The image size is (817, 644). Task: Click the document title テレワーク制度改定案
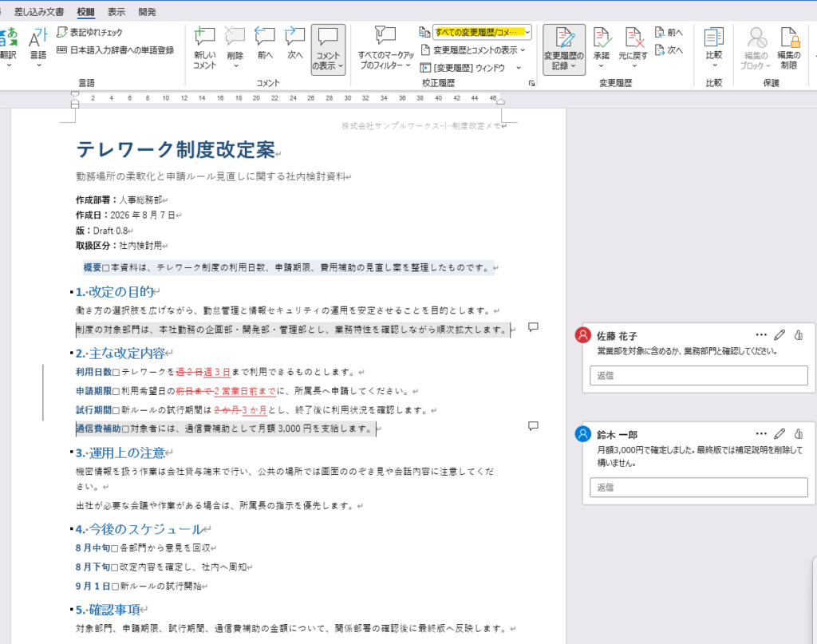click(x=176, y=149)
